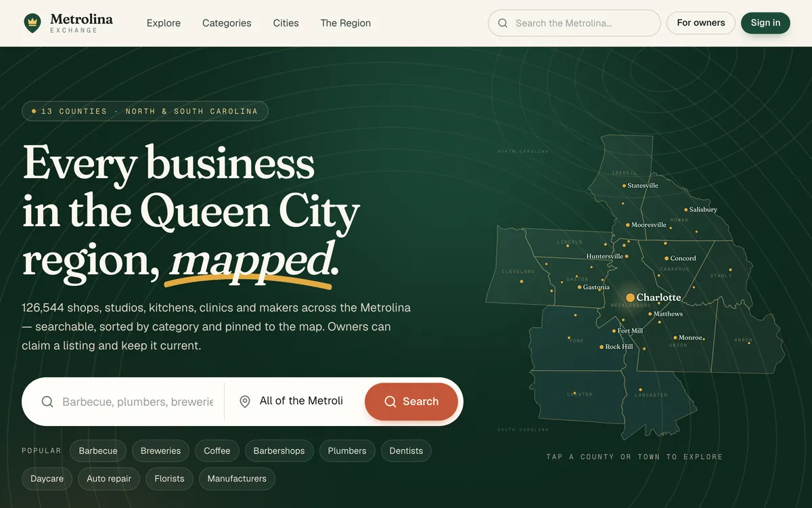Viewport: 812px width, 508px height.
Task: Click the magnifier icon in hero keyword field
Action: (x=47, y=402)
